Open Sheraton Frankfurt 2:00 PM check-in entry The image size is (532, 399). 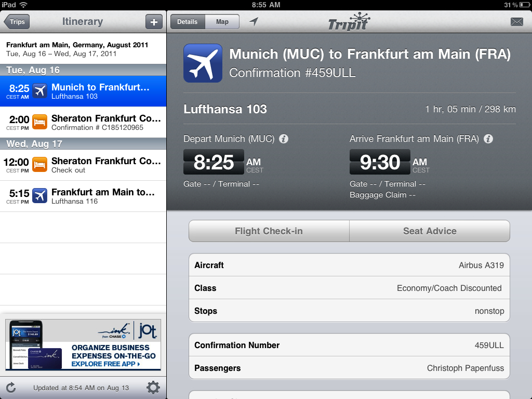[x=83, y=123]
